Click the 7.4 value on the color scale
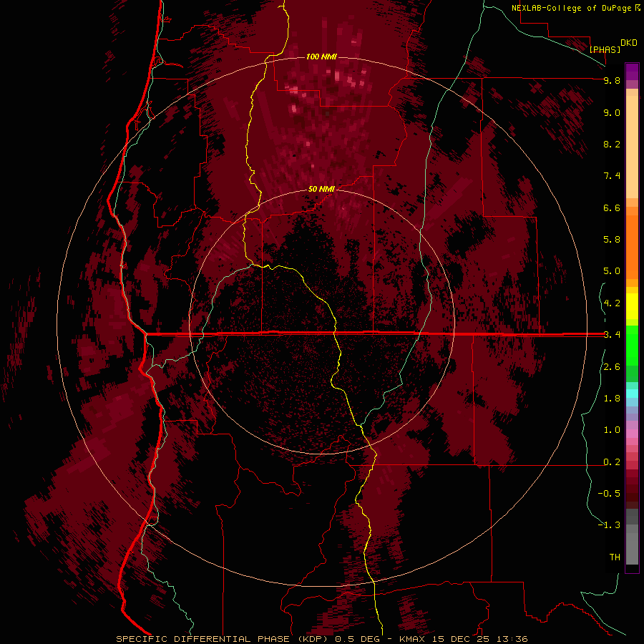This screenshot has width=644, height=644. 612,176
